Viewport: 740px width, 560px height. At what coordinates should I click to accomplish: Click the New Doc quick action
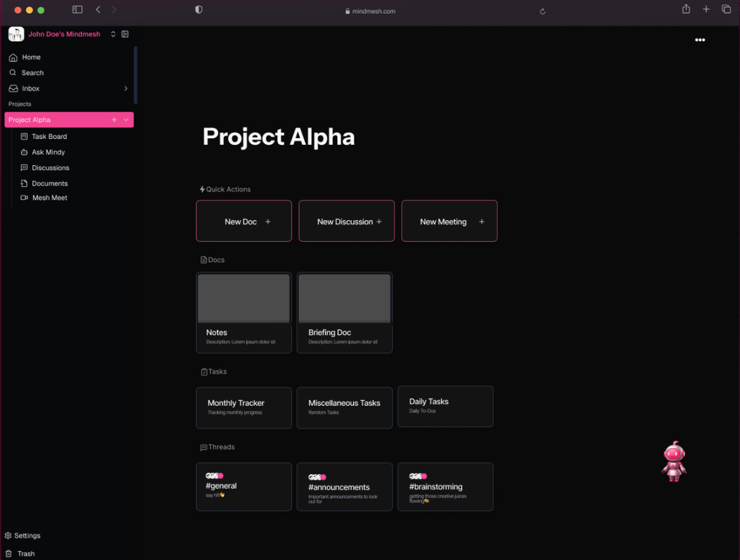coord(243,221)
